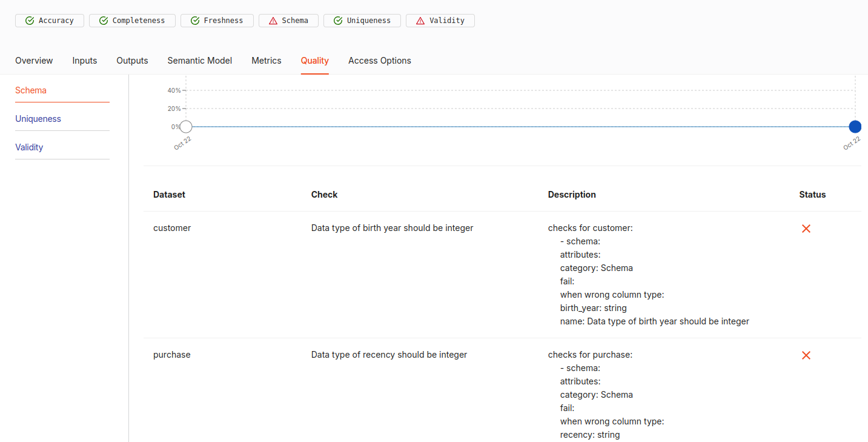Select the Quality tab

[315, 61]
